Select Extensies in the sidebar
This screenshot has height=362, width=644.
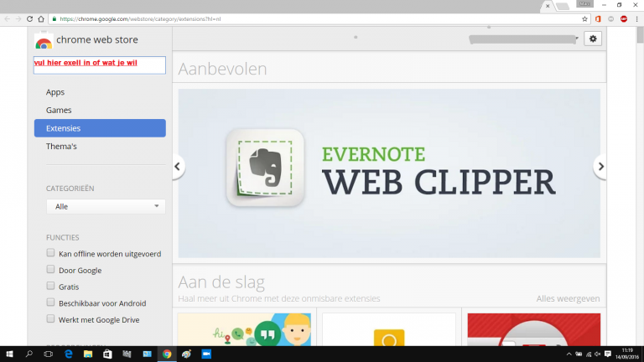pos(100,128)
